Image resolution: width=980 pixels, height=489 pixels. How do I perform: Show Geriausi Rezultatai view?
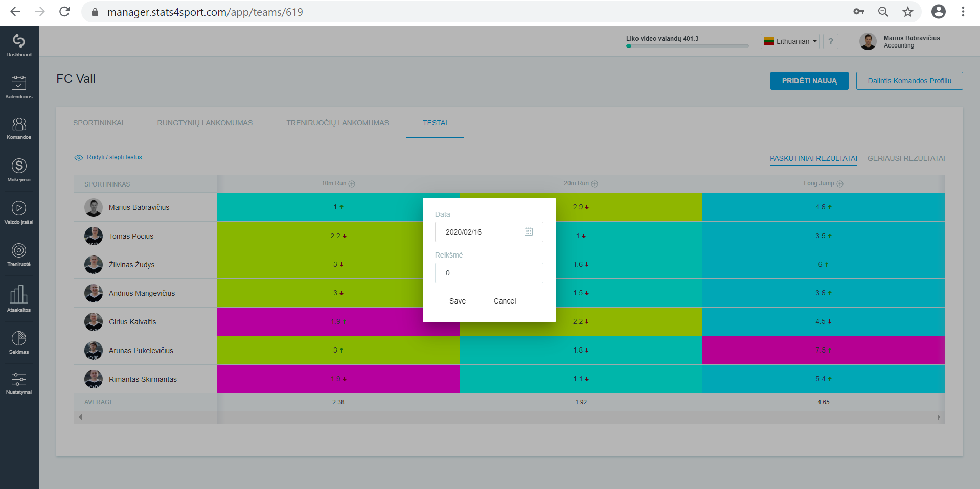click(906, 159)
